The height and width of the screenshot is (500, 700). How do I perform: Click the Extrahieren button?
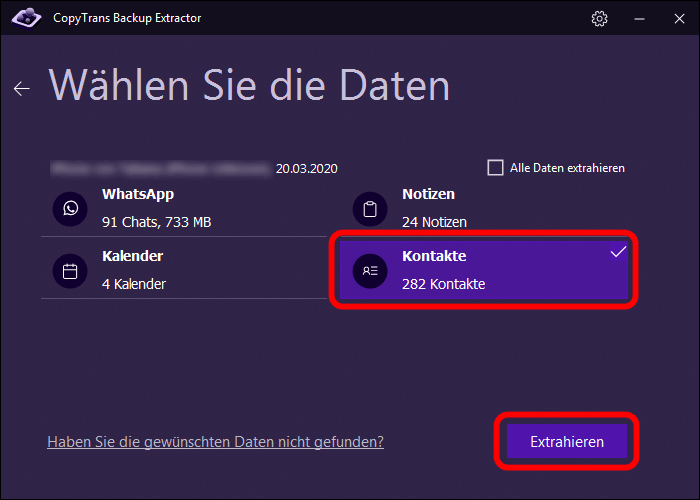click(x=567, y=441)
